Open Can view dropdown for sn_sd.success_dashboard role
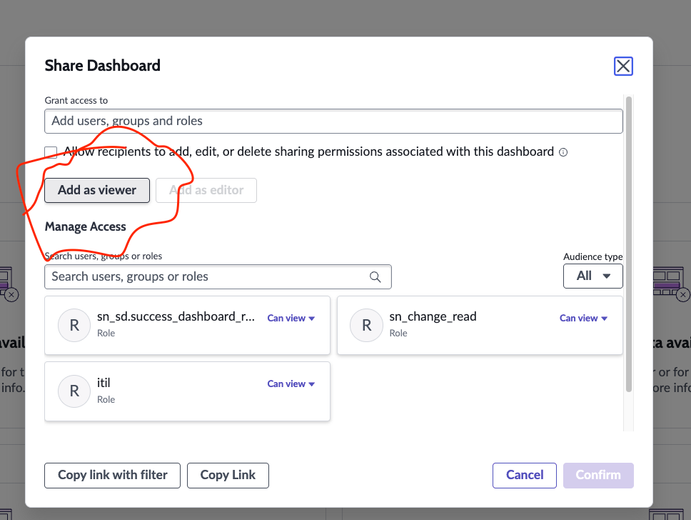The width and height of the screenshot is (691, 520). click(291, 318)
